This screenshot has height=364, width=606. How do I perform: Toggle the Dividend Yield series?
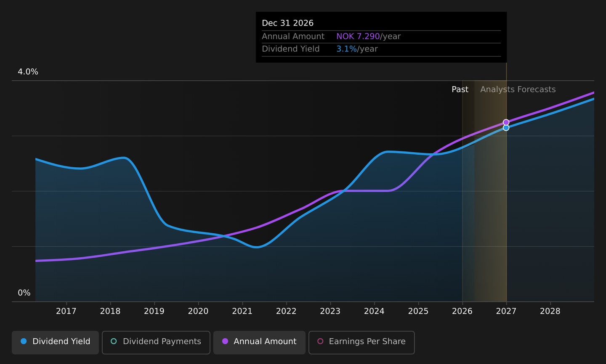tap(55, 342)
